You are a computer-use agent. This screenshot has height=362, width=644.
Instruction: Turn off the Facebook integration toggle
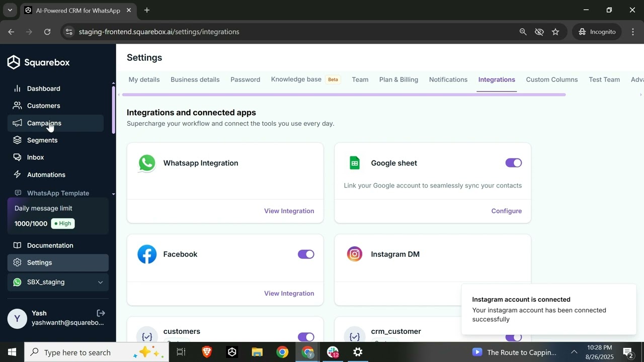click(x=306, y=254)
